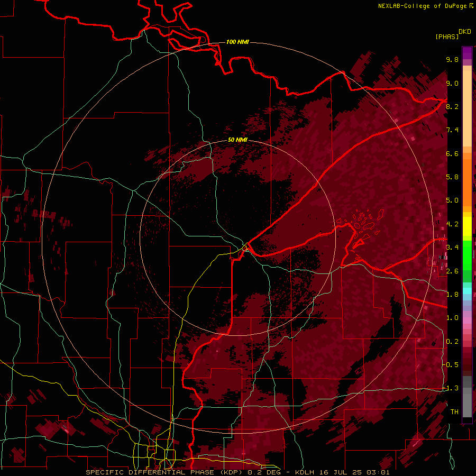Image resolution: width=476 pixels, height=476 pixels.
Task: Click the DKD label above the color scale
Action: point(465,32)
